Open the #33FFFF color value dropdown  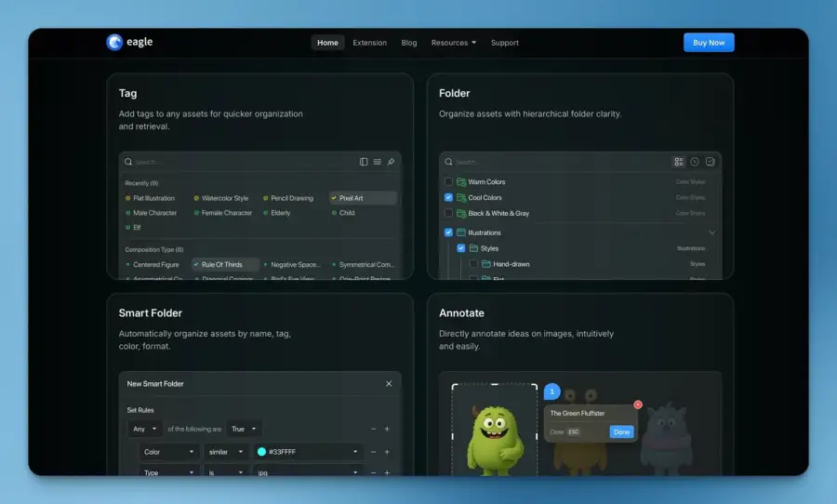click(x=308, y=452)
